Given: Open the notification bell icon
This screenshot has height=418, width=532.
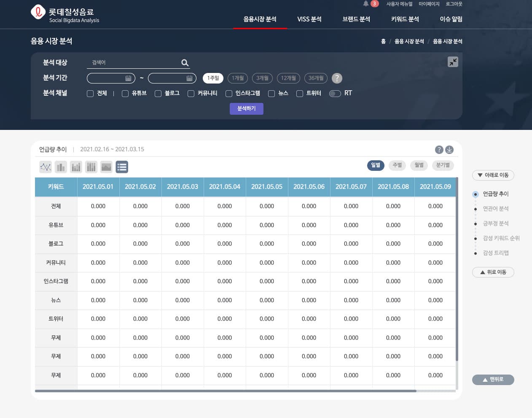Looking at the screenshot, I should [x=366, y=4].
